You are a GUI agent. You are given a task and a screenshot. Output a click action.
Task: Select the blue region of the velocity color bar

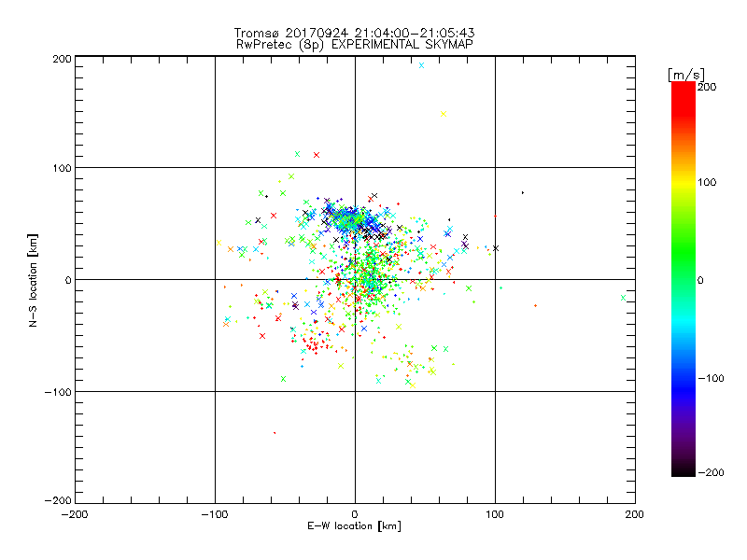pyautogui.click(x=684, y=381)
